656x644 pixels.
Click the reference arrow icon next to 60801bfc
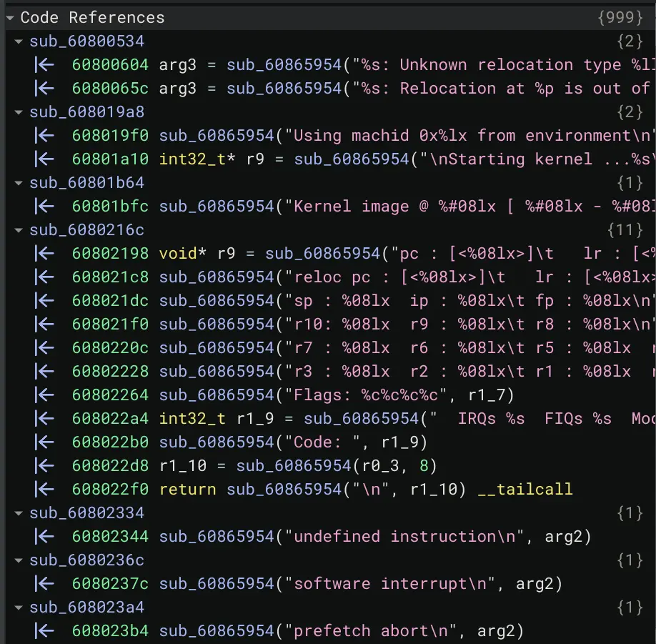click(x=45, y=207)
